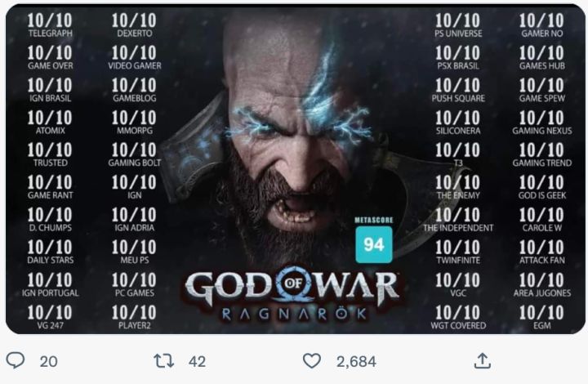Click the 20 replies count

click(49, 361)
